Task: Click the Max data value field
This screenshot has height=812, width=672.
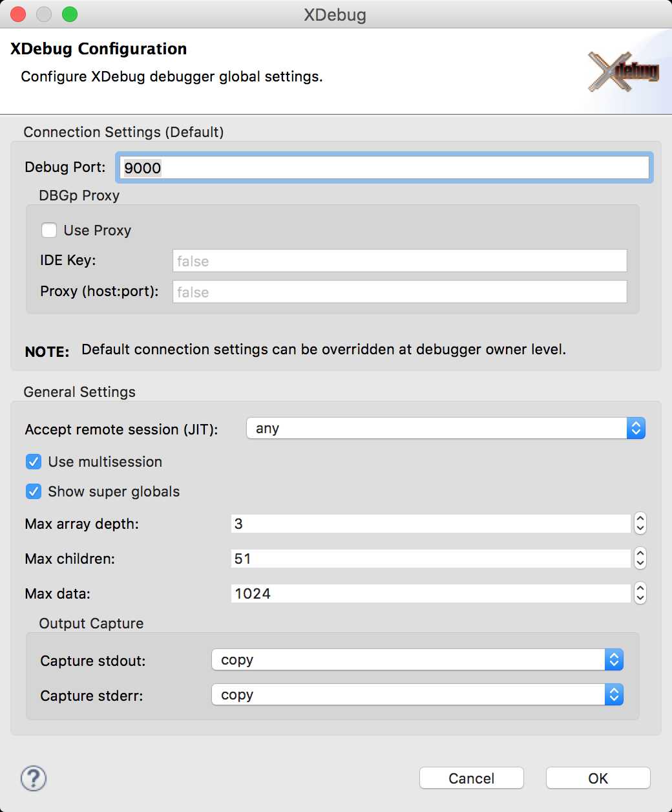Action: point(431,593)
